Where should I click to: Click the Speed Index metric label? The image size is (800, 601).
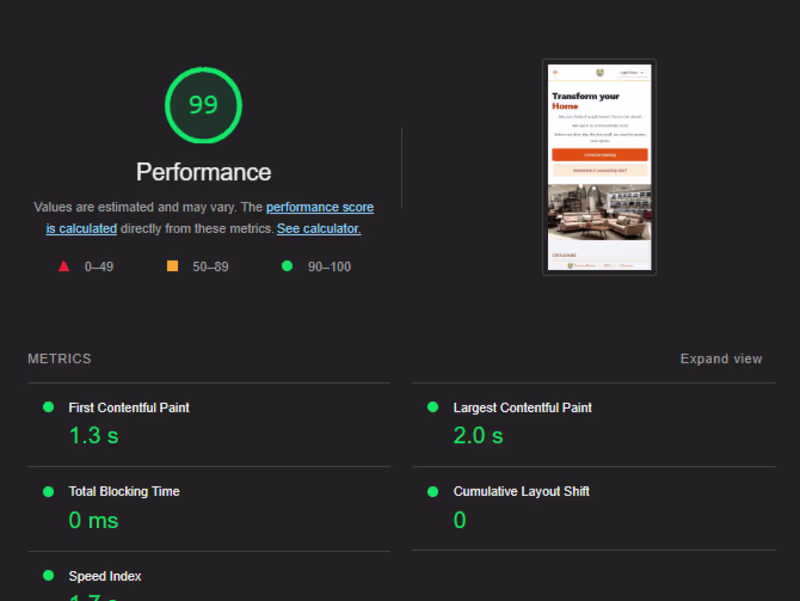[x=105, y=577]
